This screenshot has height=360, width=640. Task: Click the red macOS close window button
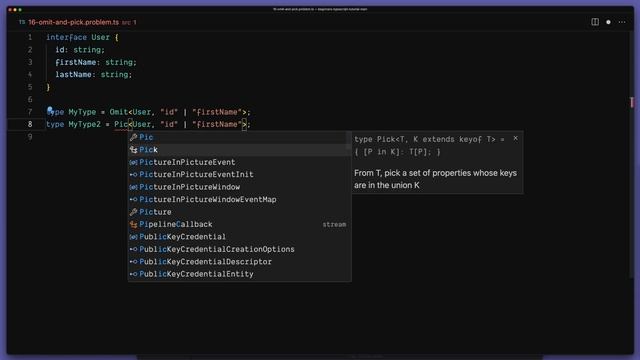tap(10, 9)
